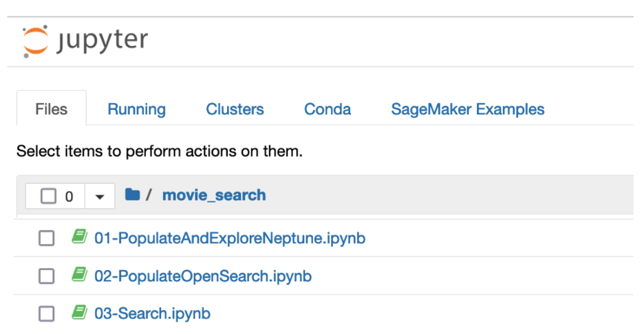Open the SageMaker Examples tab
644x334 pixels.
468,109
